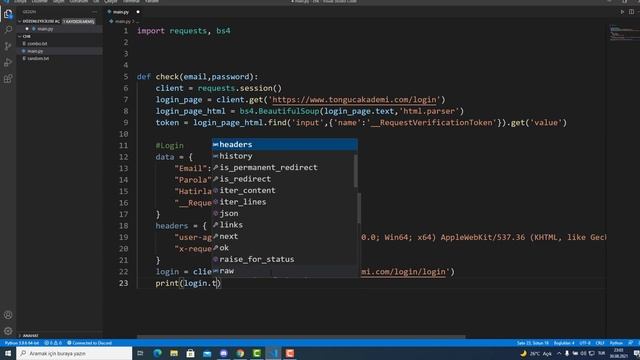Open File Explorer from the taskbar
The height and width of the screenshot is (360, 640).
click(174, 353)
